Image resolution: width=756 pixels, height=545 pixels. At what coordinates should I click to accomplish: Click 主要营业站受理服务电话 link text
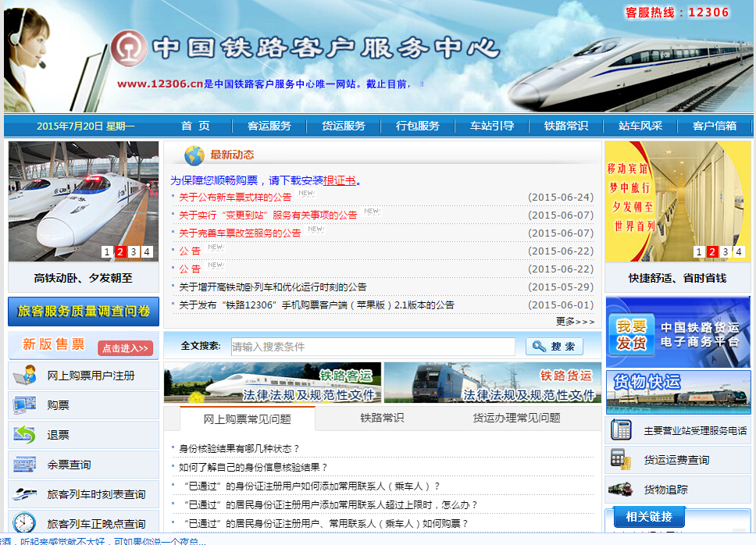(x=695, y=430)
